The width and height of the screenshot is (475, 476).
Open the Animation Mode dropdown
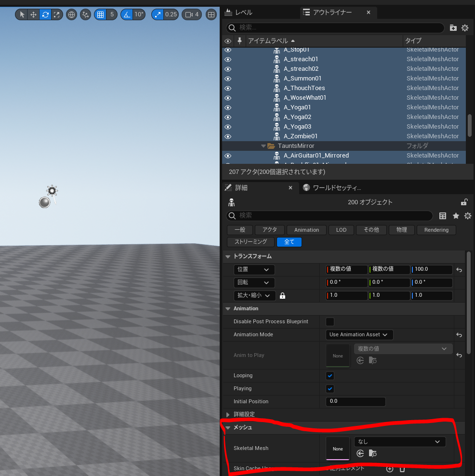click(359, 334)
